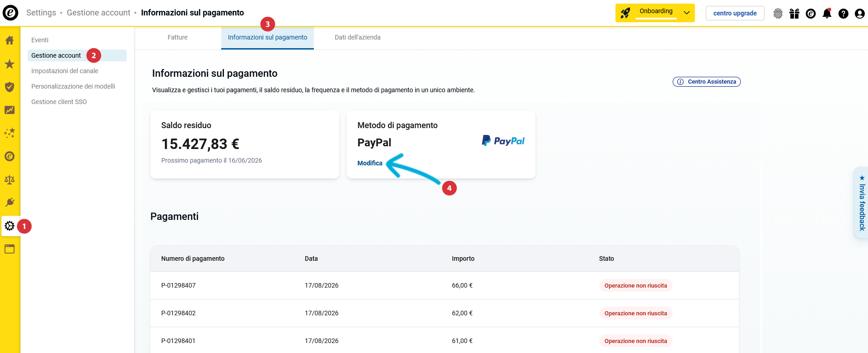868x353 pixels.
Task: Switch to Dati dell'azienda tab
Action: click(357, 37)
